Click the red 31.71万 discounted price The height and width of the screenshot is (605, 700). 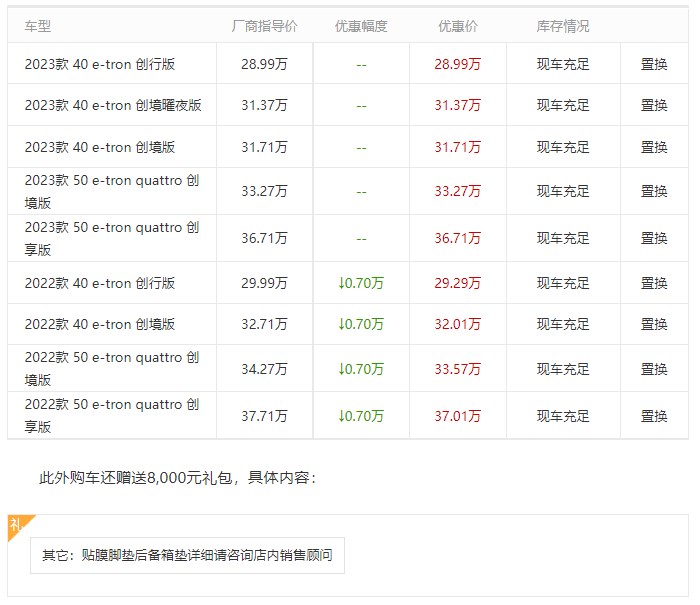458,147
